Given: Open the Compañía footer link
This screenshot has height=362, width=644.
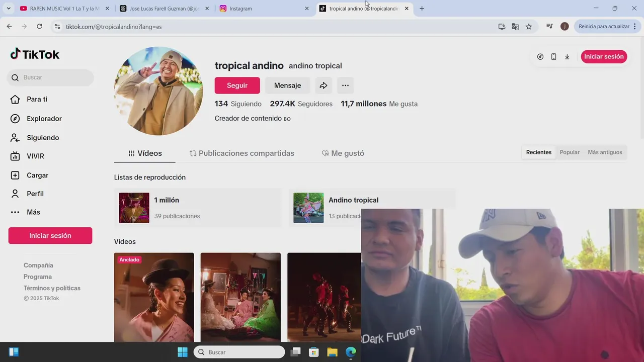Looking at the screenshot, I should tap(38, 265).
